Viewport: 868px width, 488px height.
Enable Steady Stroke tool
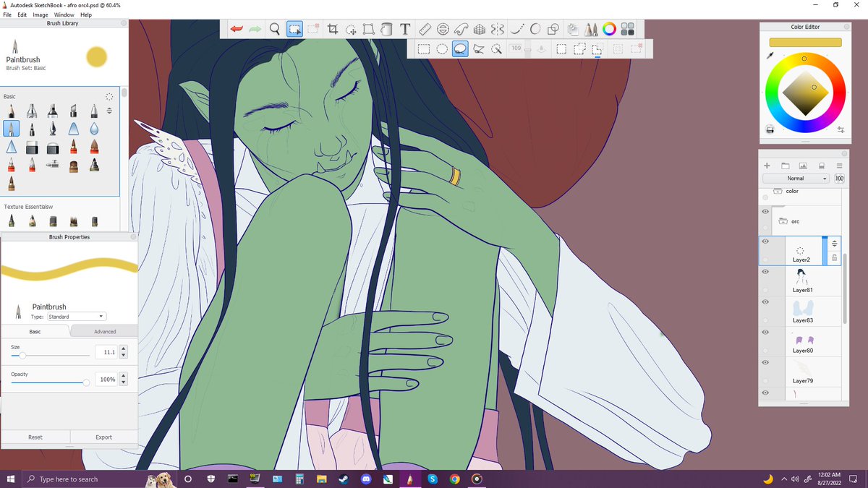click(x=517, y=30)
